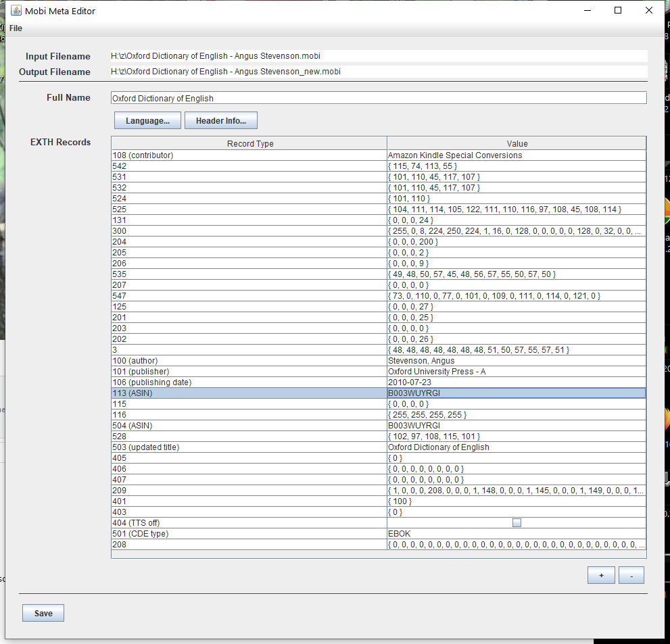
Task: Click the Mobi Meta Editor Java title icon
Action: click(16, 11)
